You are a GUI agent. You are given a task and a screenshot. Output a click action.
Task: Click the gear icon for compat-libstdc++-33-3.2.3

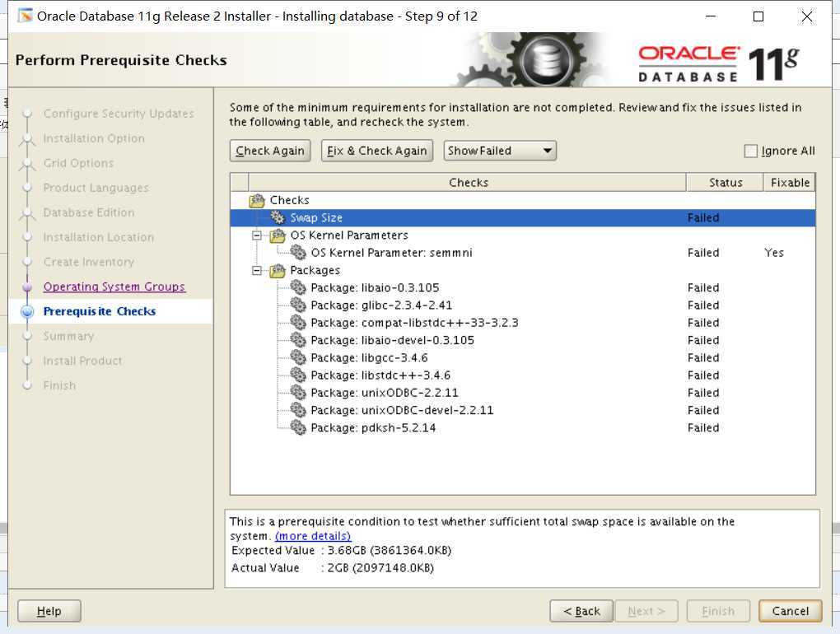coord(298,323)
